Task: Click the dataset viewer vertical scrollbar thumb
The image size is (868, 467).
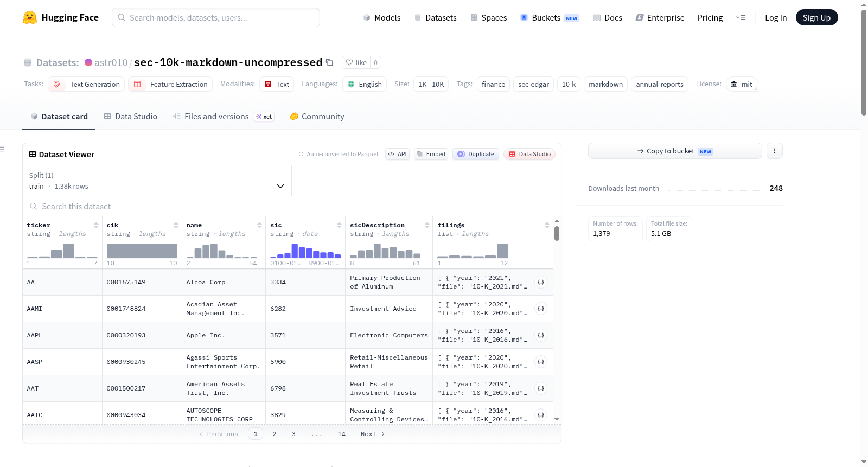Action: (557, 233)
